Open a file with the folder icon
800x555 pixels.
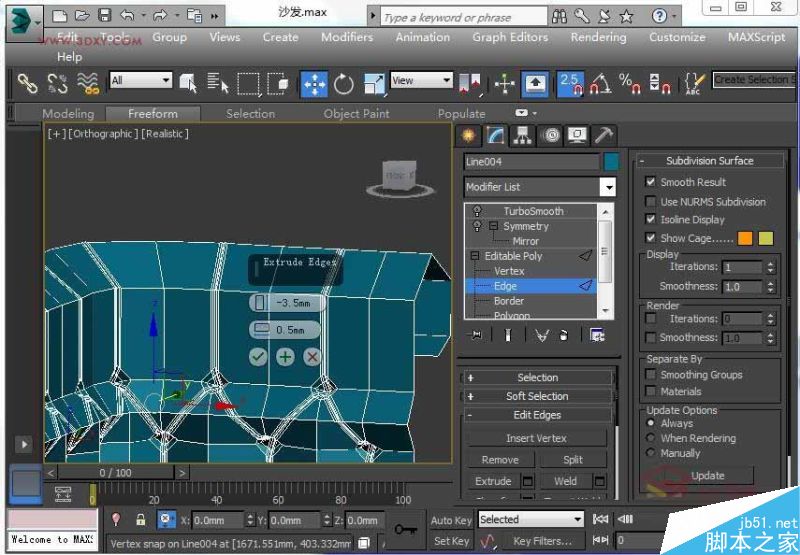tap(82, 16)
